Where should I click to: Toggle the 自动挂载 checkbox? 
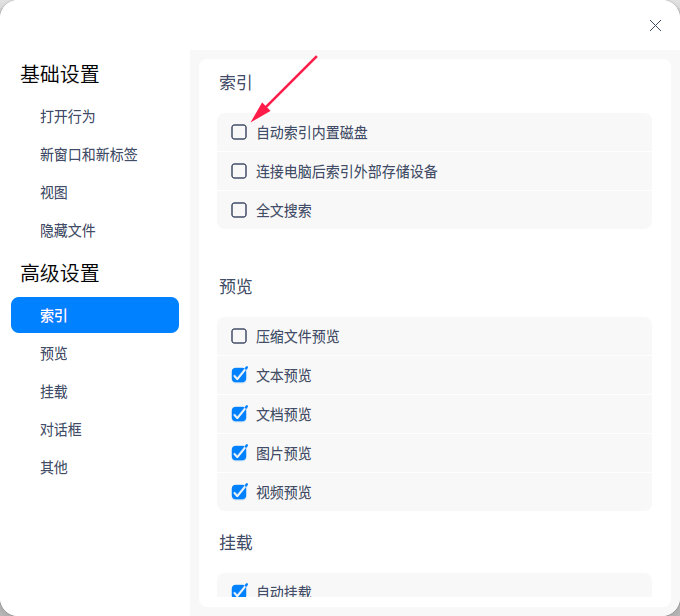tap(239, 590)
